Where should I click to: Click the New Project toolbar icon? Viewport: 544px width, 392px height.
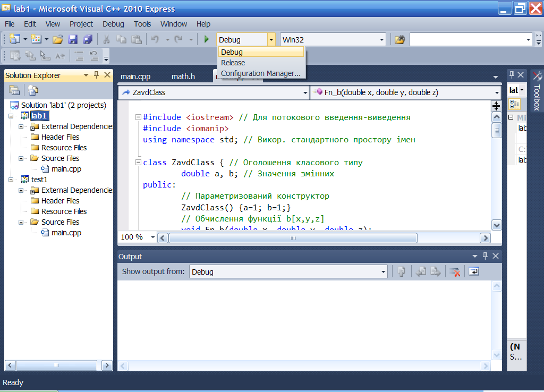(14, 39)
